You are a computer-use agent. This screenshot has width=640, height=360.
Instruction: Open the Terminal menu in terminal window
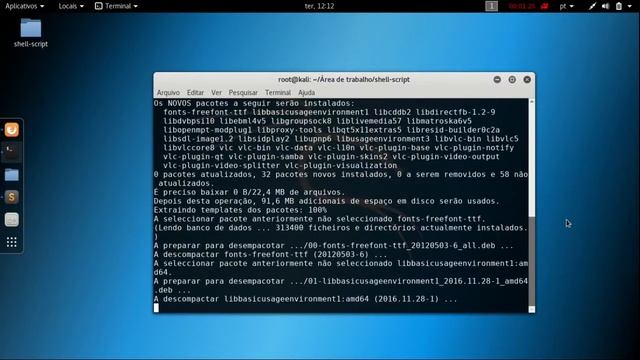click(x=278, y=93)
